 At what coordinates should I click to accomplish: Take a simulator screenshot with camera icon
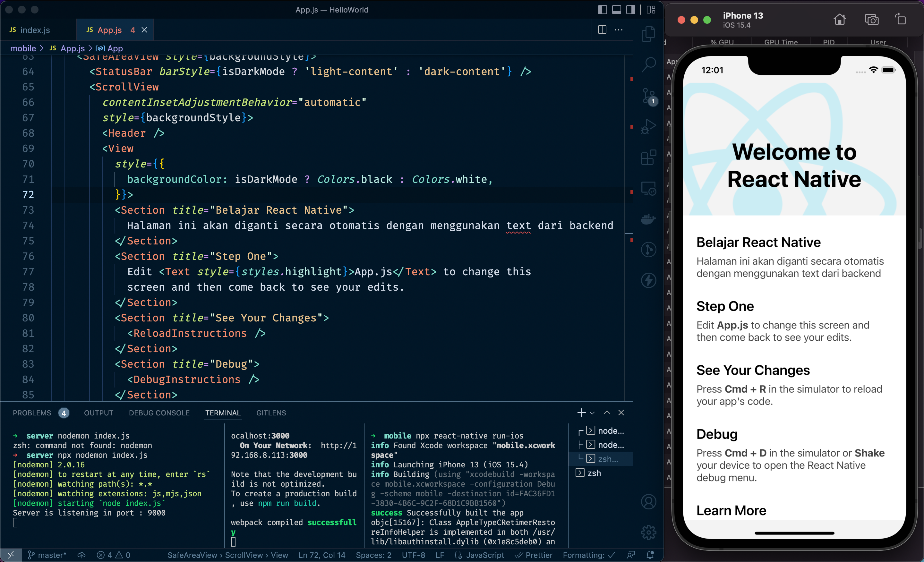coord(871,20)
